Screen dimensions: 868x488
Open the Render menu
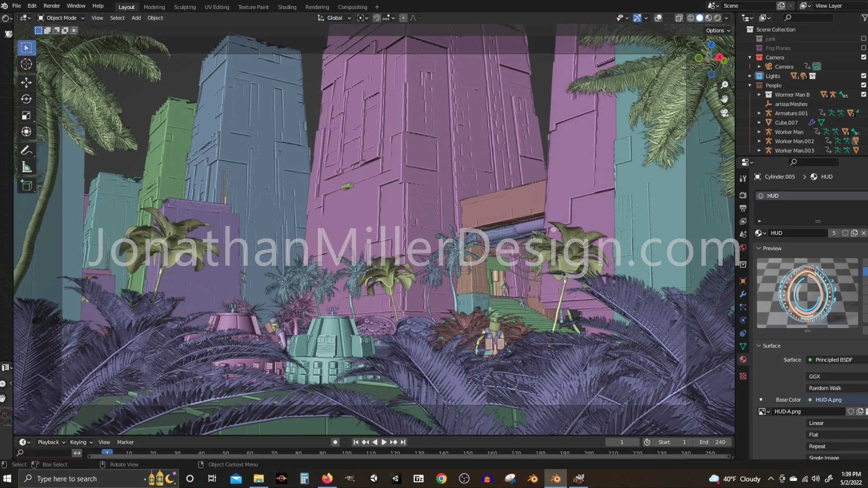click(x=52, y=6)
